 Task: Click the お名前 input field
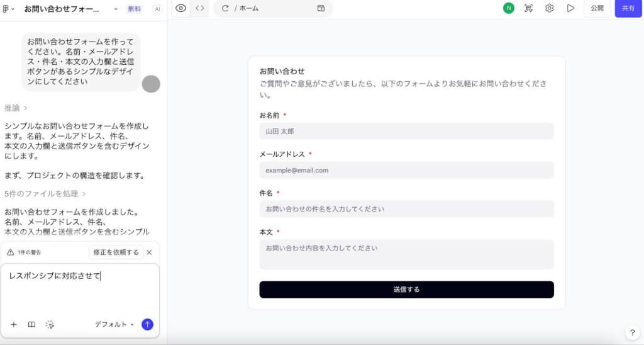coord(407,131)
